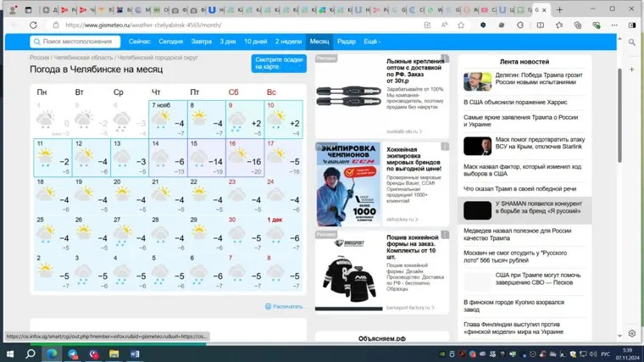
Task: Click the weather icon for November 7
Action: [x=160, y=122]
